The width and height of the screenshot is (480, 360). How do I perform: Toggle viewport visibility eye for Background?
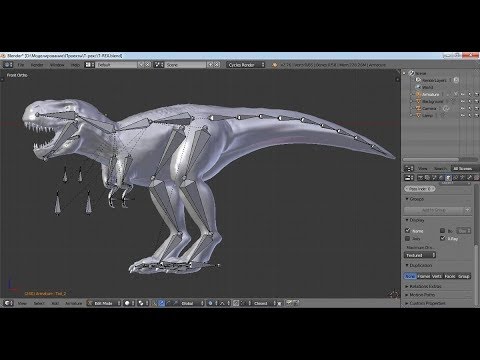pyautogui.click(x=463, y=101)
